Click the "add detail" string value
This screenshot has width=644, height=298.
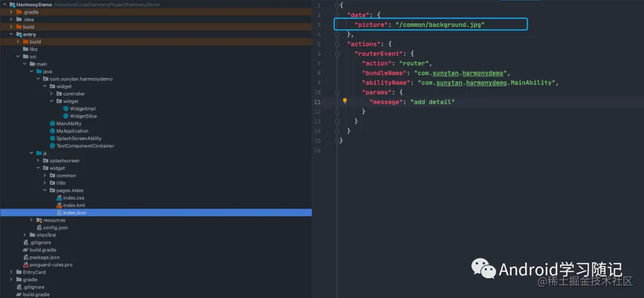click(432, 102)
